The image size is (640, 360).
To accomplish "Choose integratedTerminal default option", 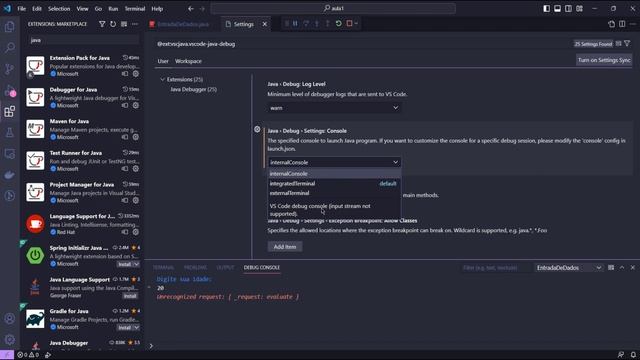I will [334, 184].
